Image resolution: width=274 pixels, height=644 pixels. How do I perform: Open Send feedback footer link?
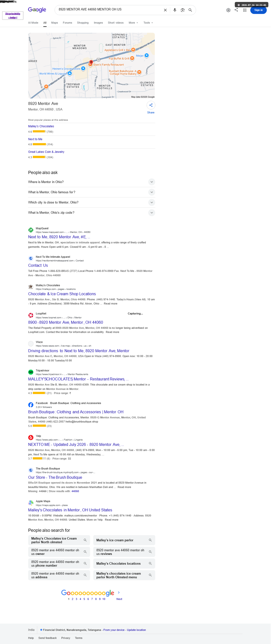tap(47, 638)
